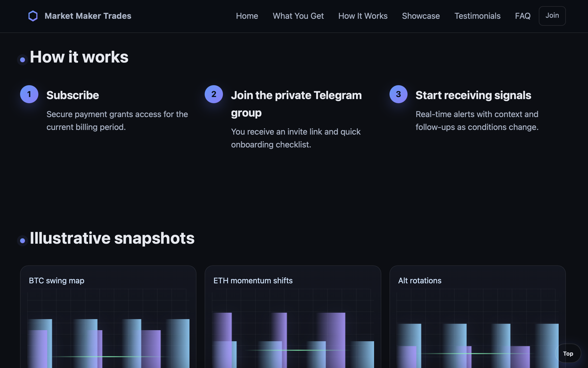Click the step 1 number badge
The height and width of the screenshot is (368, 588).
pos(29,94)
